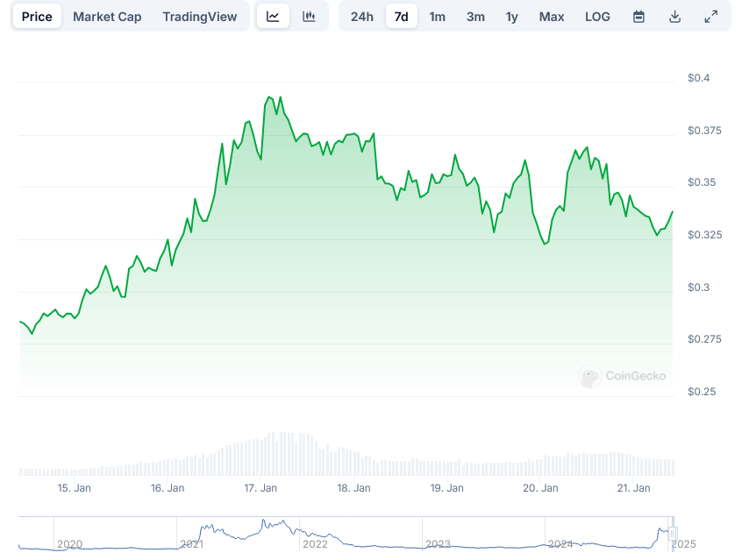Select the 24h time range
The image size is (749, 560).
pos(361,17)
